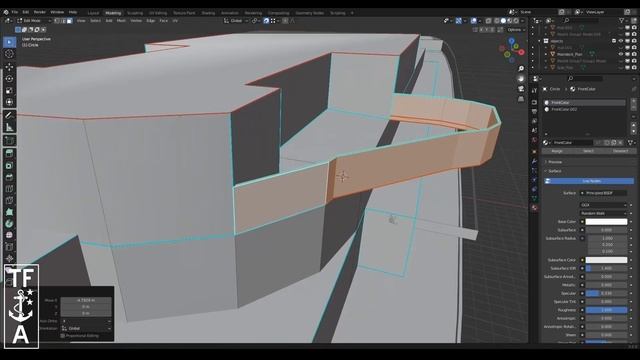Switch to material preview shading
The image size is (640, 360).
510,20
